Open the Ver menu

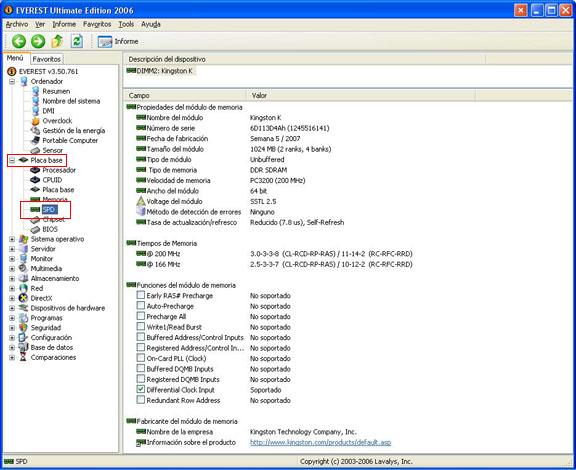tap(40, 24)
